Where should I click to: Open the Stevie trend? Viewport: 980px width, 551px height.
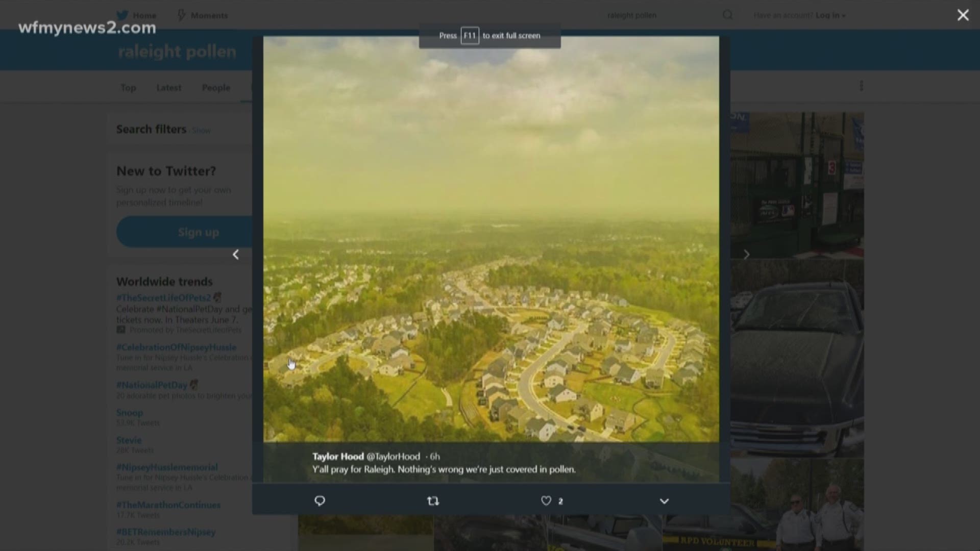click(129, 440)
